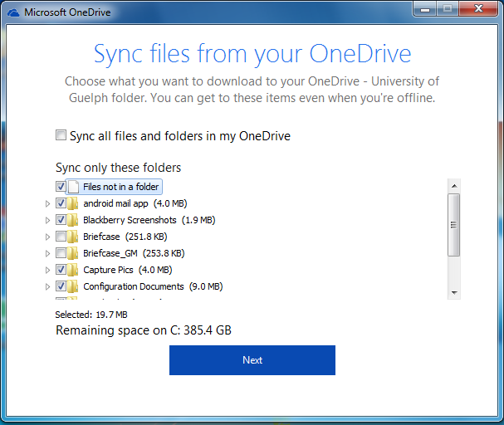Screen dimensions: 504x425
Task: Click the folder list scrollbar thumb
Action: click(x=453, y=224)
